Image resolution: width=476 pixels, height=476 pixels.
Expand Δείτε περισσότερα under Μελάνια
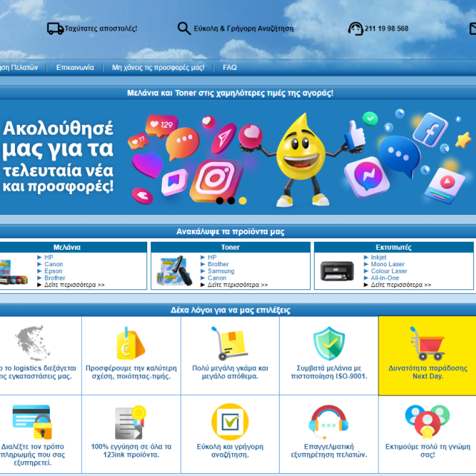[74, 285]
